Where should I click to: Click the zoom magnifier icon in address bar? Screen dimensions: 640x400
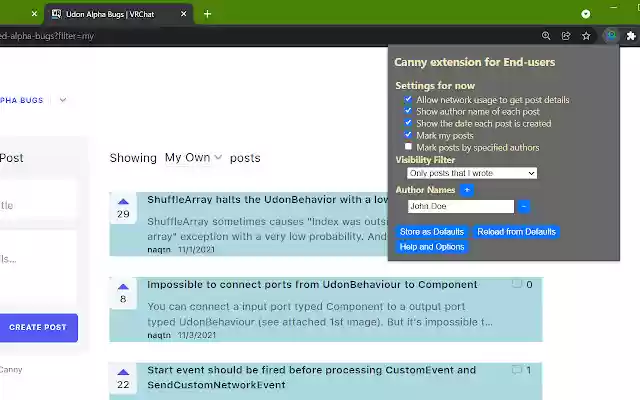[546, 36]
